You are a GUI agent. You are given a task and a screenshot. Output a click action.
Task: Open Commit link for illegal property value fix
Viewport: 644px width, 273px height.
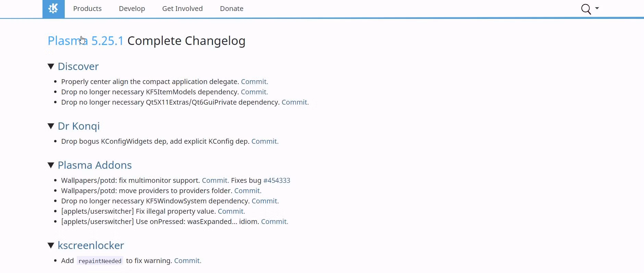(232, 211)
